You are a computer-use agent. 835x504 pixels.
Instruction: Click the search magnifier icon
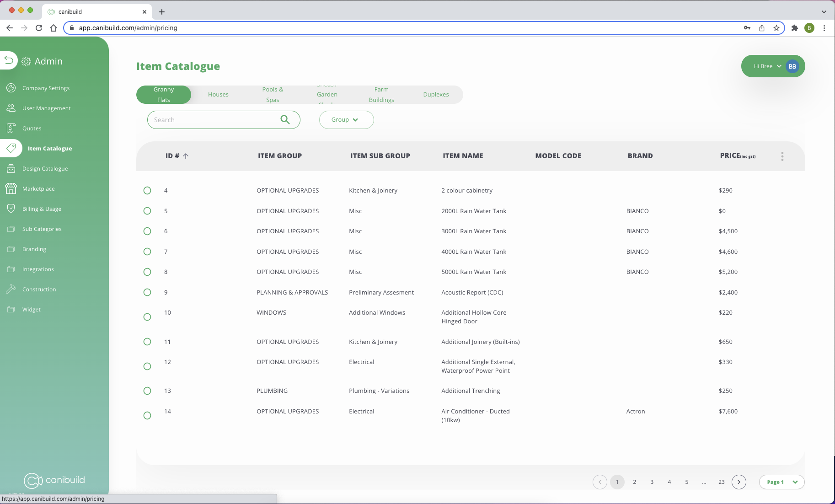pos(285,119)
